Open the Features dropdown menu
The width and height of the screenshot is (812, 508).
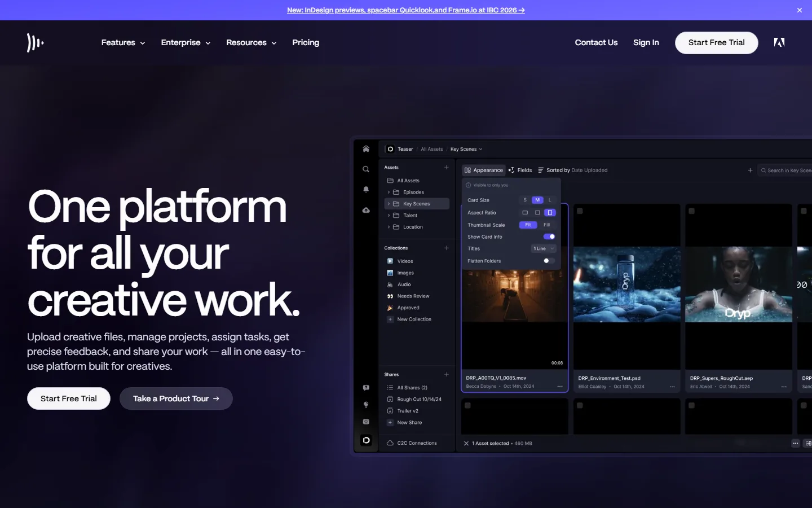point(123,42)
